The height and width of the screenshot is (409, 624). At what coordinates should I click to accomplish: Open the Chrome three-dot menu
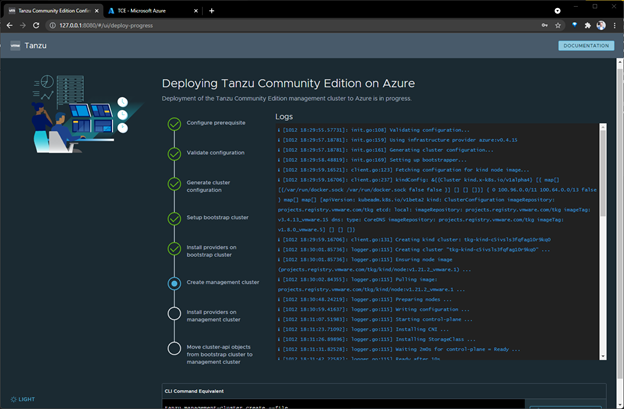pos(615,25)
